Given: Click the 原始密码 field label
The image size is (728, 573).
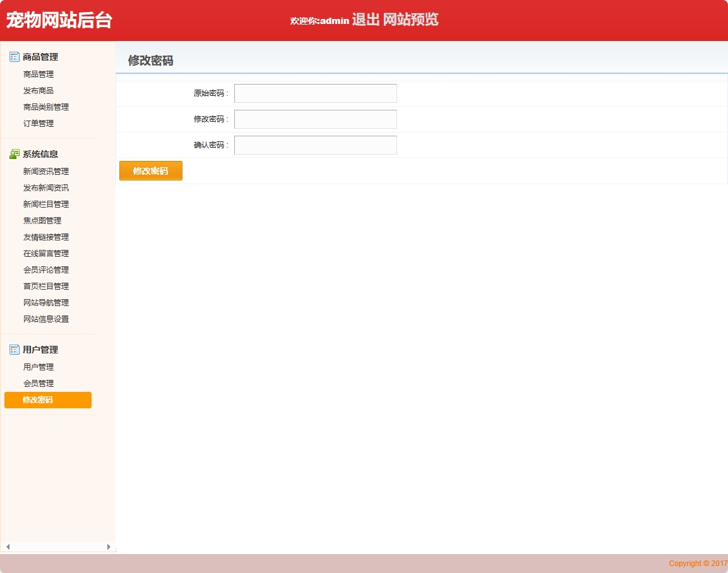Looking at the screenshot, I should 211,93.
